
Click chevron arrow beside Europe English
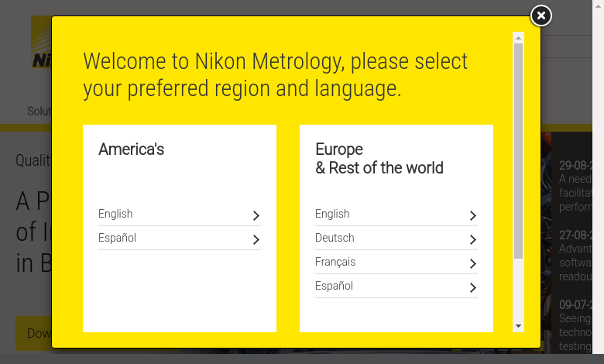(x=473, y=216)
